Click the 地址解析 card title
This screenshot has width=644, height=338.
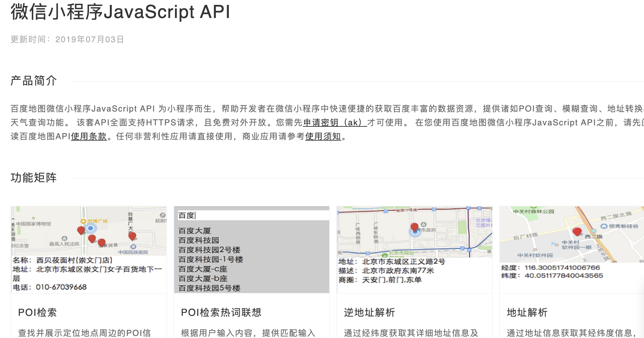(x=527, y=312)
